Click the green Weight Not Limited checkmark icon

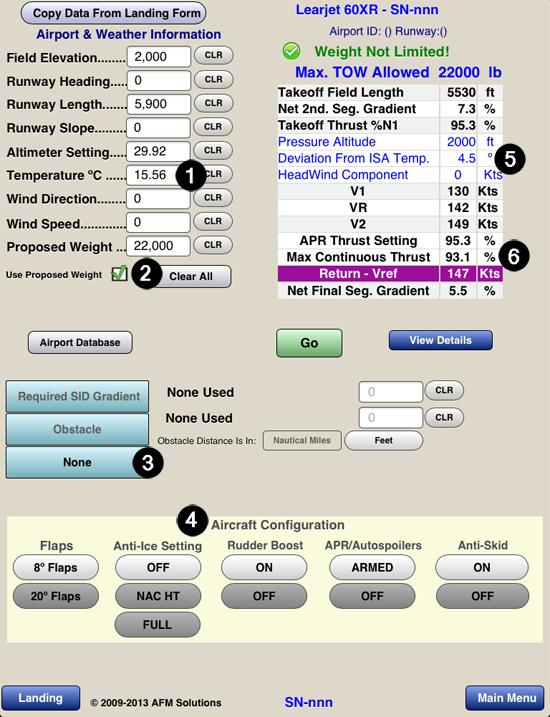pyautogui.click(x=291, y=51)
